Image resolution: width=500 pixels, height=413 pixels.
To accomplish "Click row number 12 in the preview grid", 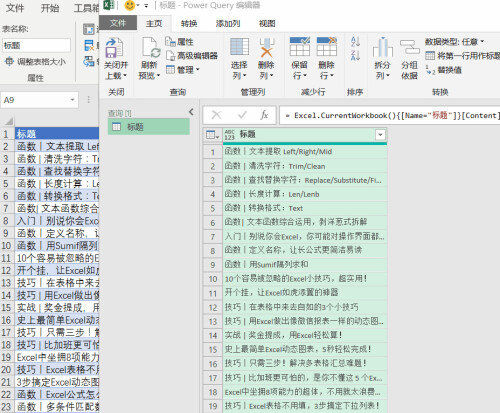I will click(x=213, y=307).
